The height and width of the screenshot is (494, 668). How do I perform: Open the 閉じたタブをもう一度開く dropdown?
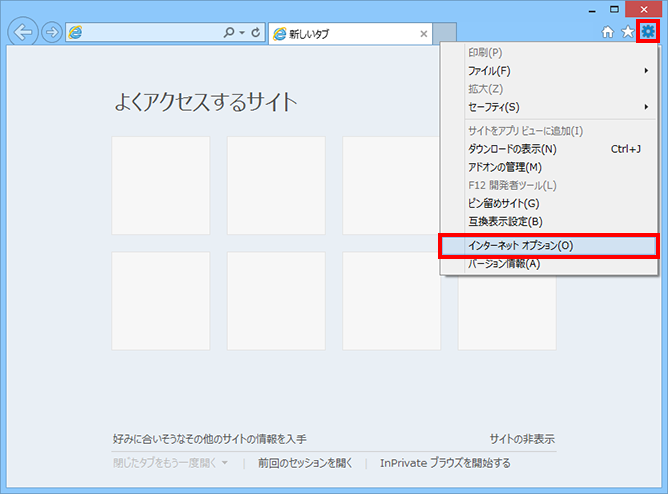tap(171, 463)
